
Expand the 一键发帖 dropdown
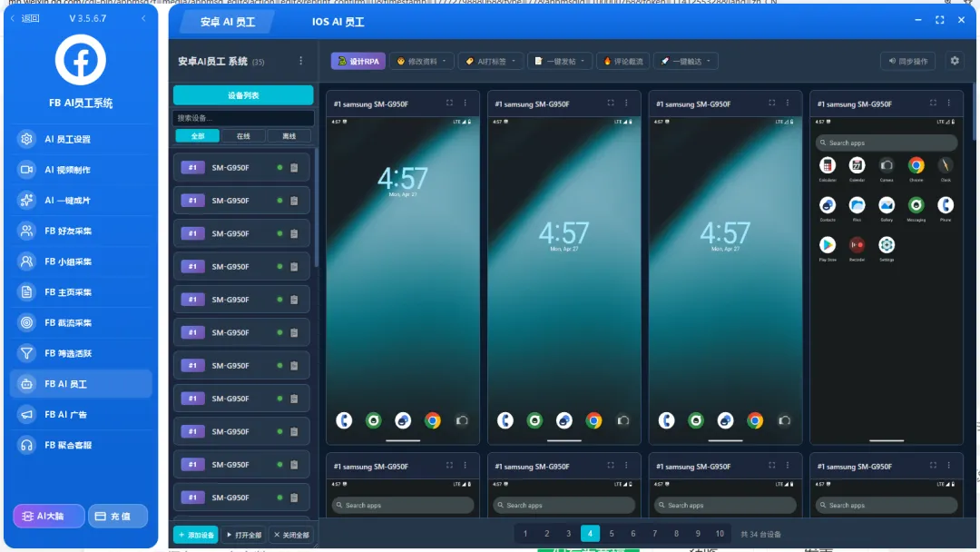[x=559, y=61]
